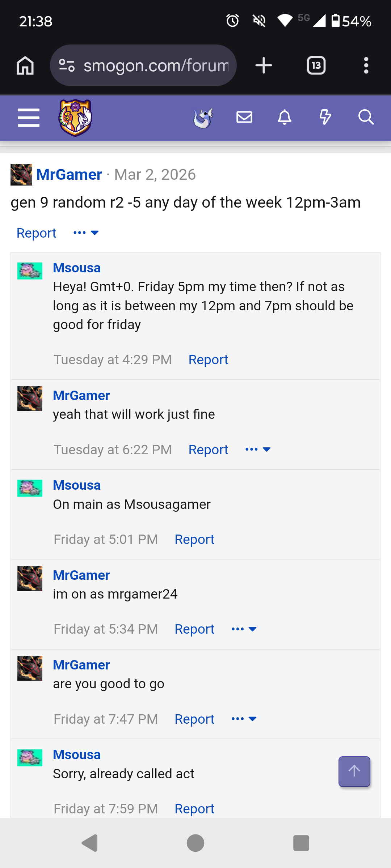Tap the browser home icon
Screen dimensions: 391x868
tap(25, 65)
